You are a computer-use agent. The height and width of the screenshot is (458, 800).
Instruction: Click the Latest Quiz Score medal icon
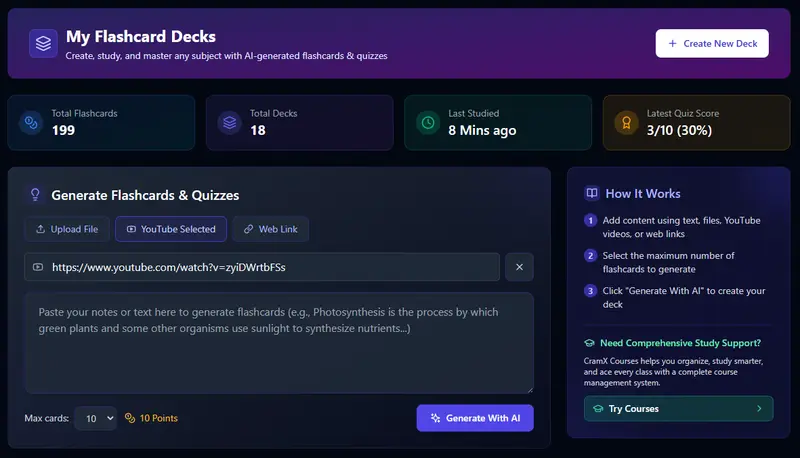click(626, 123)
